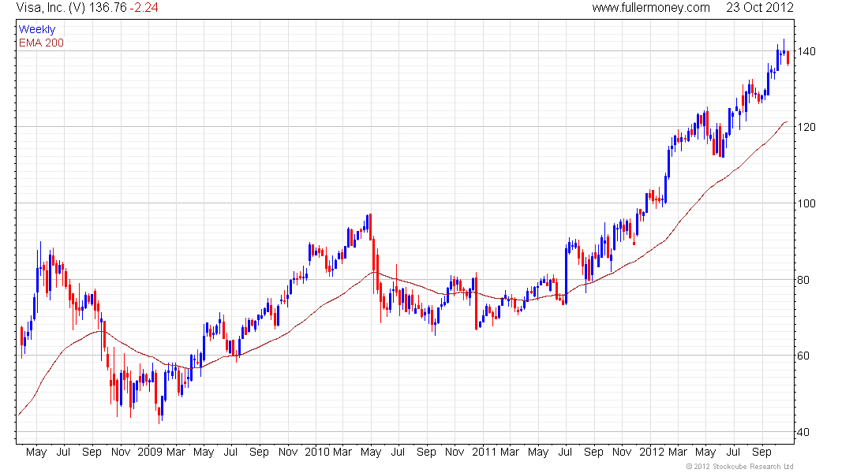Click the red -2.24 change value
Viewport: 868px width, 473px height.
pyautogui.click(x=144, y=8)
